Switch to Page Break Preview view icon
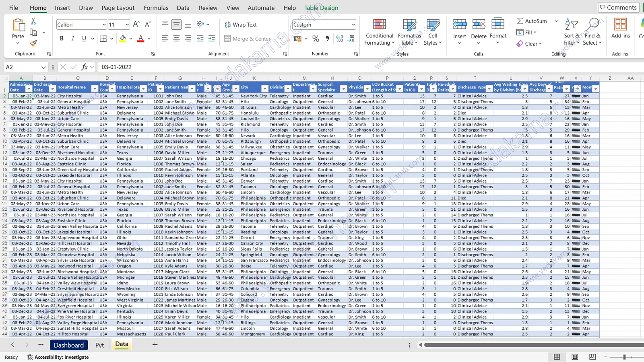Viewport: 644px width, 362px height. (592, 357)
